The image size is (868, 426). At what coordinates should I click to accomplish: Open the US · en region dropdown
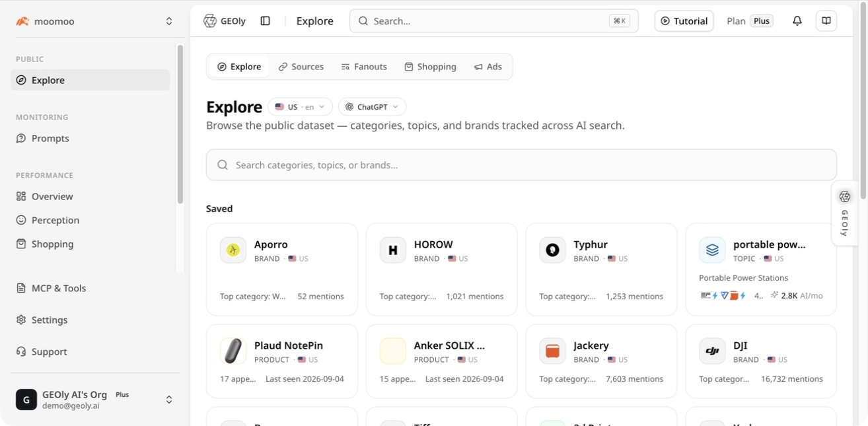300,107
